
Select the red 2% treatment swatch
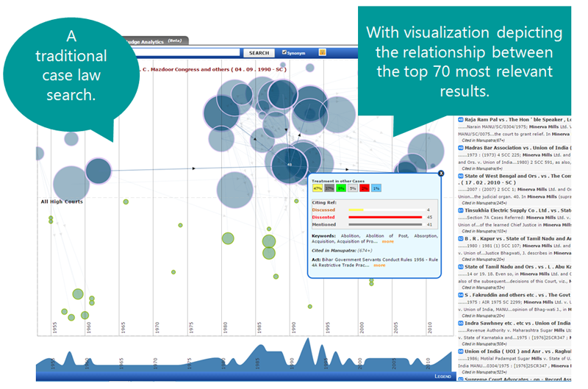[365, 188]
